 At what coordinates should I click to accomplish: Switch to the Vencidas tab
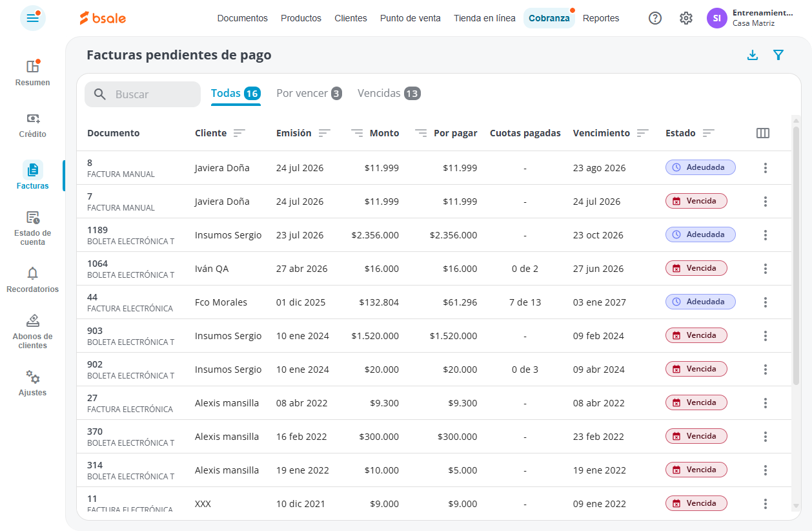click(389, 94)
